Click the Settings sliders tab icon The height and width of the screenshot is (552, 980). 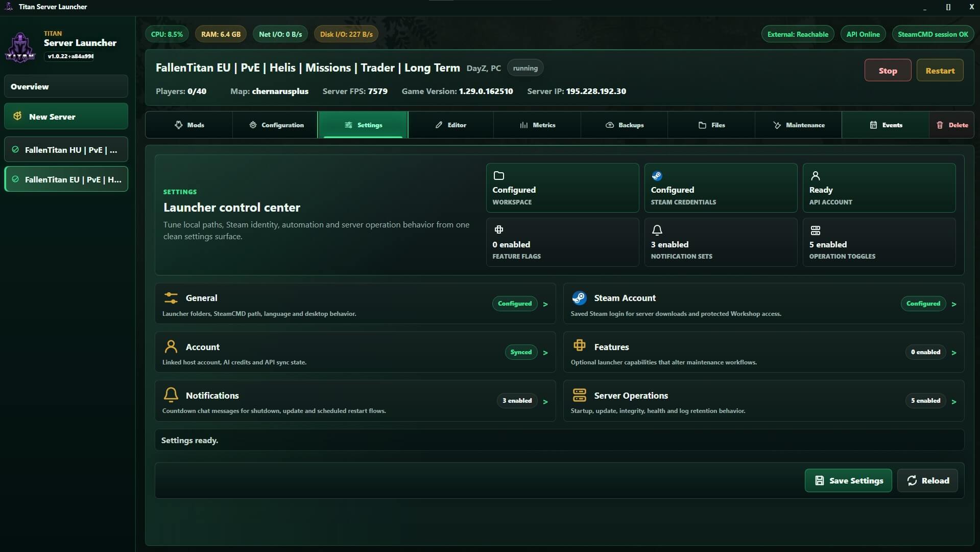348,125
